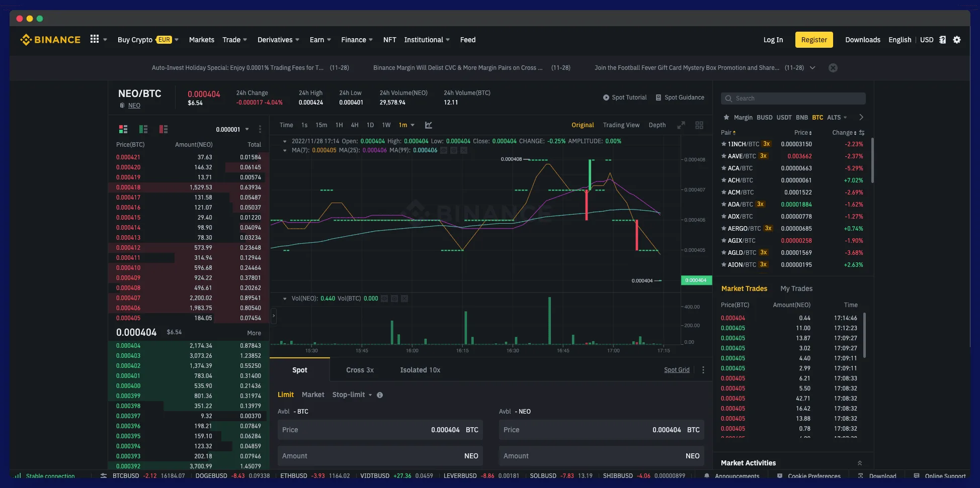Click the swap arrows beside Change column

click(x=861, y=133)
